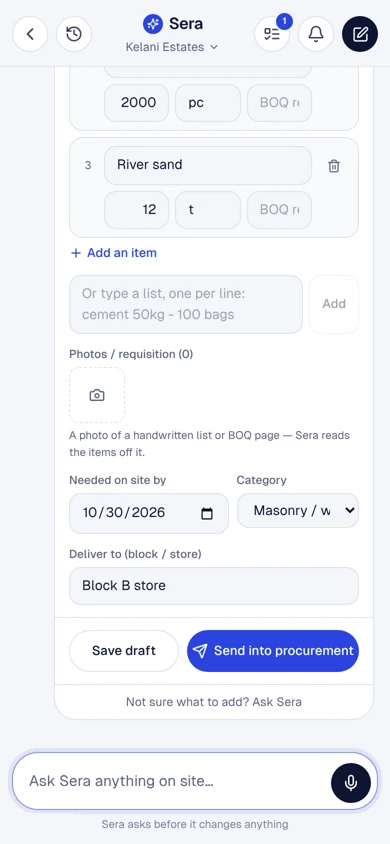Edit the quantity field showing 12
390x844 pixels.
pyautogui.click(x=136, y=209)
